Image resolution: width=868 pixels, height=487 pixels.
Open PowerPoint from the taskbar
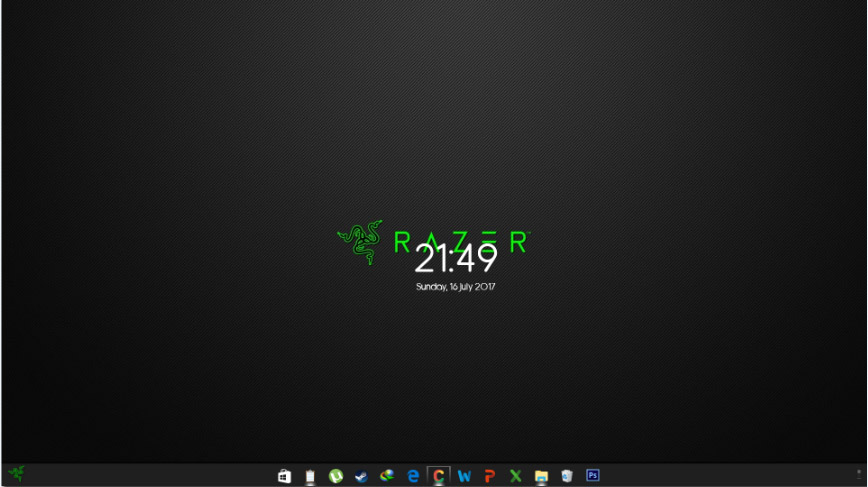(x=490, y=476)
